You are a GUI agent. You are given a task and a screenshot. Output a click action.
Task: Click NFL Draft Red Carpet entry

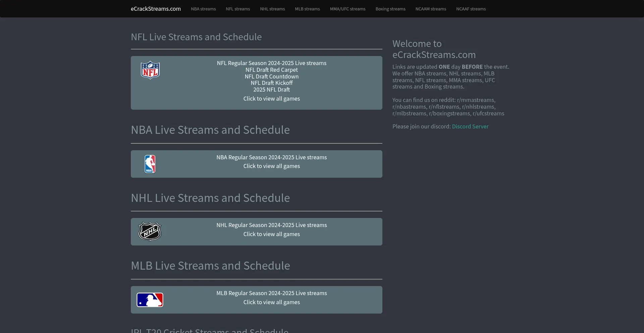point(272,70)
